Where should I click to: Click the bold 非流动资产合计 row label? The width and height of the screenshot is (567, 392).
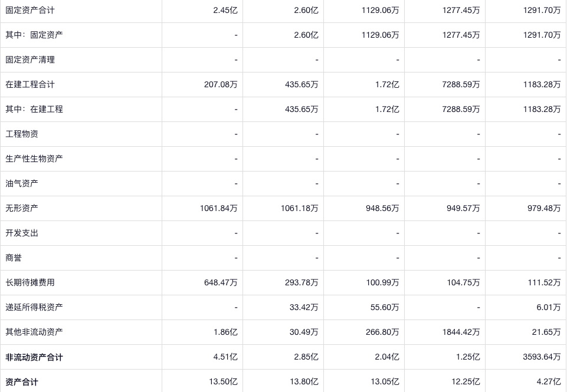pyautogui.click(x=34, y=357)
